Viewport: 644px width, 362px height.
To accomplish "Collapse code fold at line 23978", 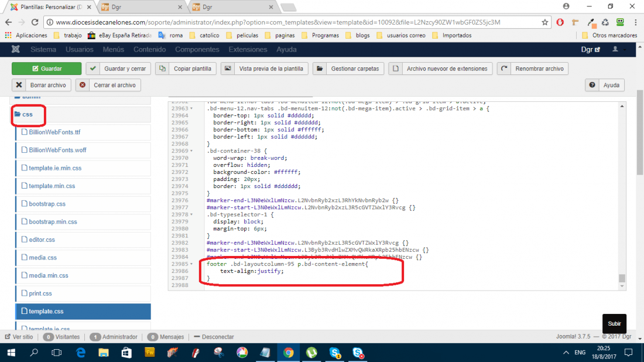I will click(x=191, y=214).
